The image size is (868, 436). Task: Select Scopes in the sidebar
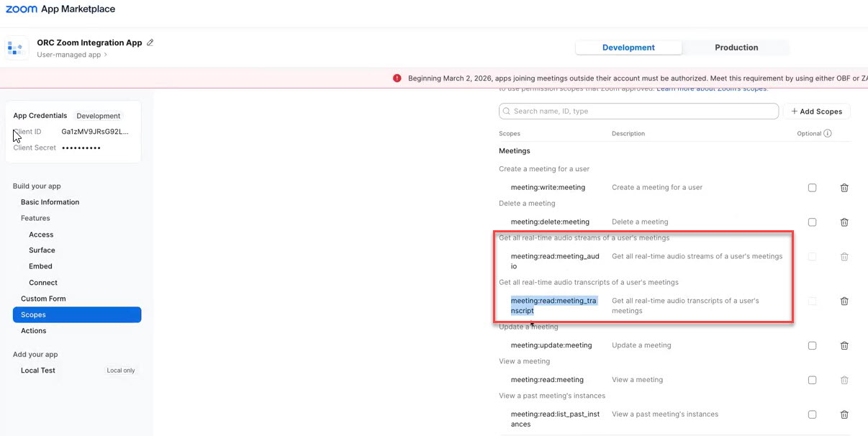coord(77,314)
